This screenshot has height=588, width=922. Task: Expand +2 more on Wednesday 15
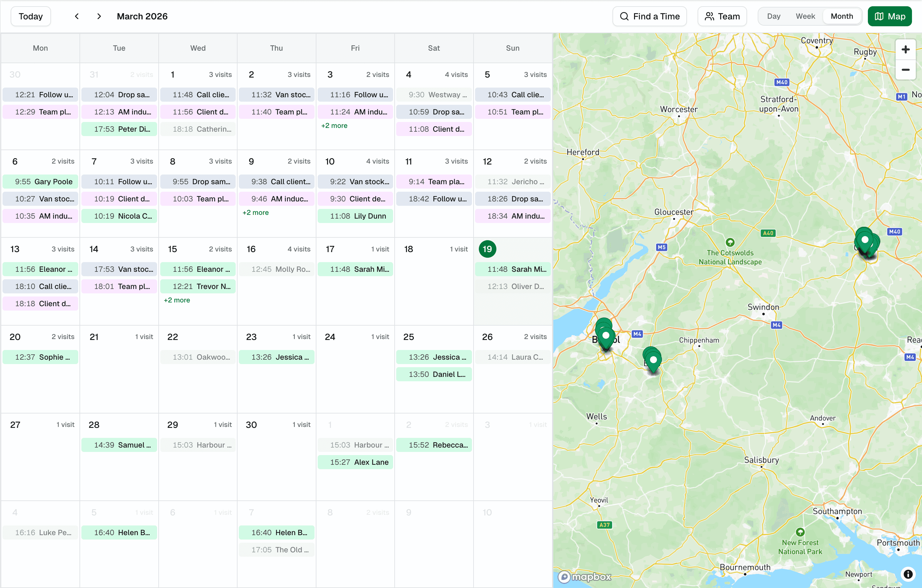point(177,300)
